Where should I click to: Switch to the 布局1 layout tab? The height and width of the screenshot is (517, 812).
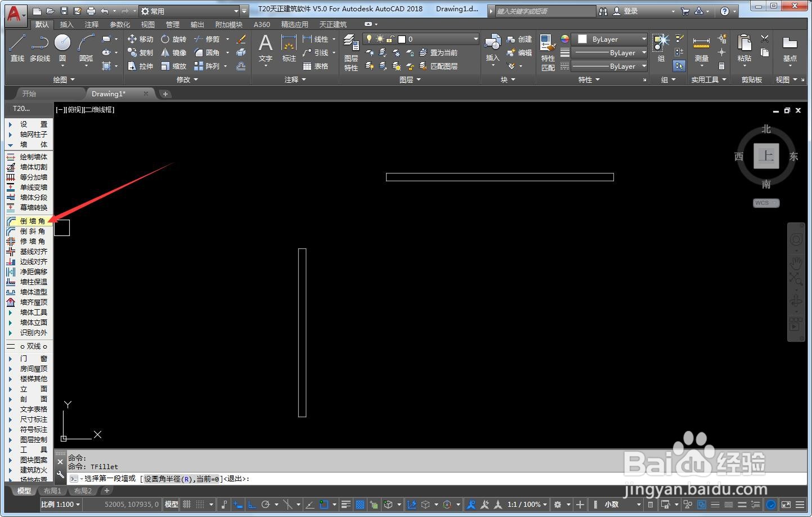coord(52,491)
